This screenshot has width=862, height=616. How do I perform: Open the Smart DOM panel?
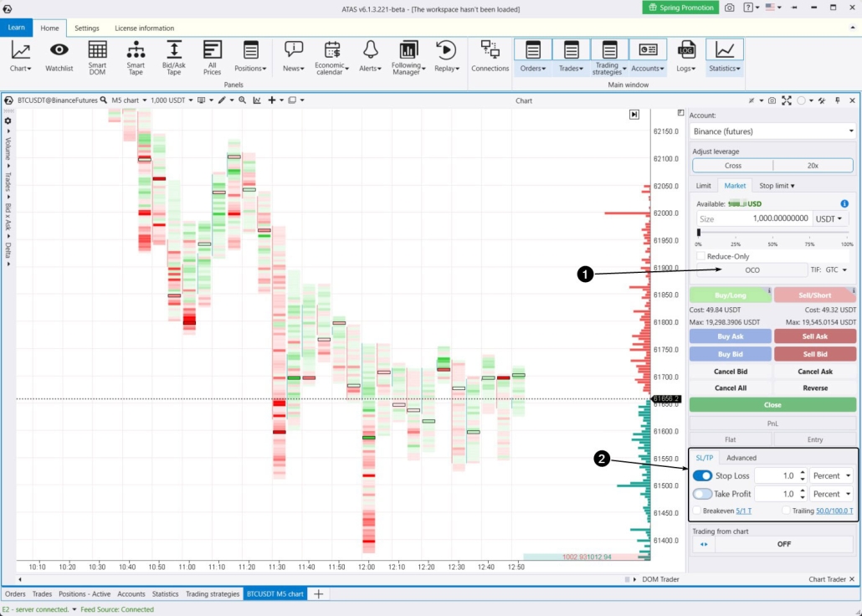(x=97, y=56)
